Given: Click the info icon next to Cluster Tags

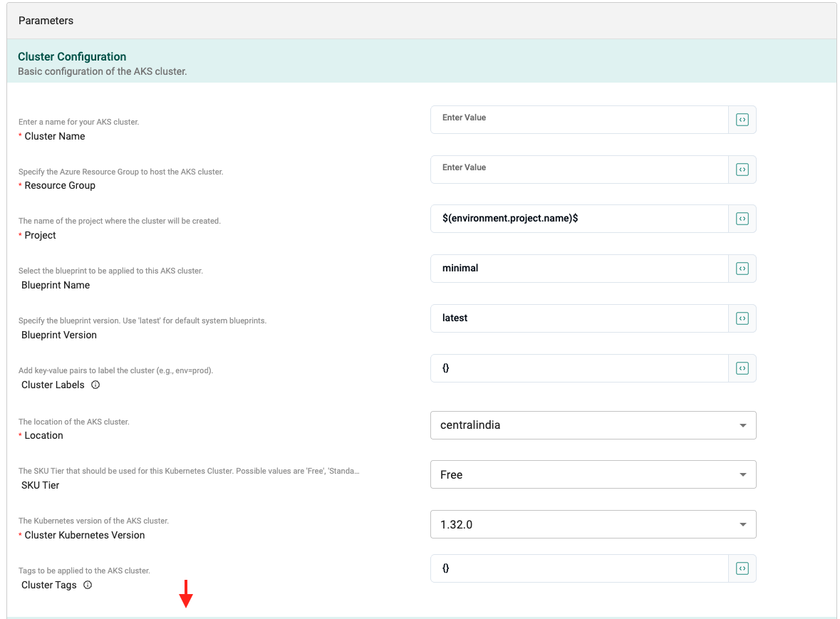Looking at the screenshot, I should (x=88, y=585).
